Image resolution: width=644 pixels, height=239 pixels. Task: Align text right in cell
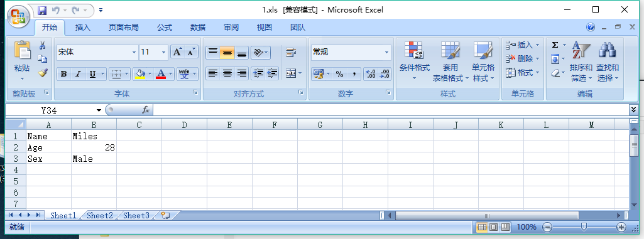point(242,73)
